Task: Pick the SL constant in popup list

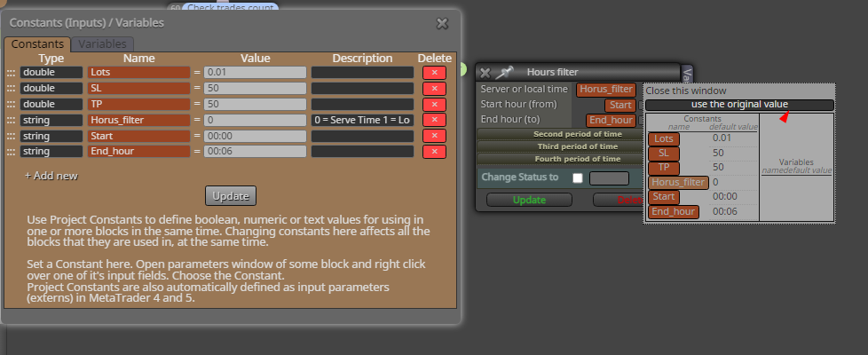Action: click(663, 154)
